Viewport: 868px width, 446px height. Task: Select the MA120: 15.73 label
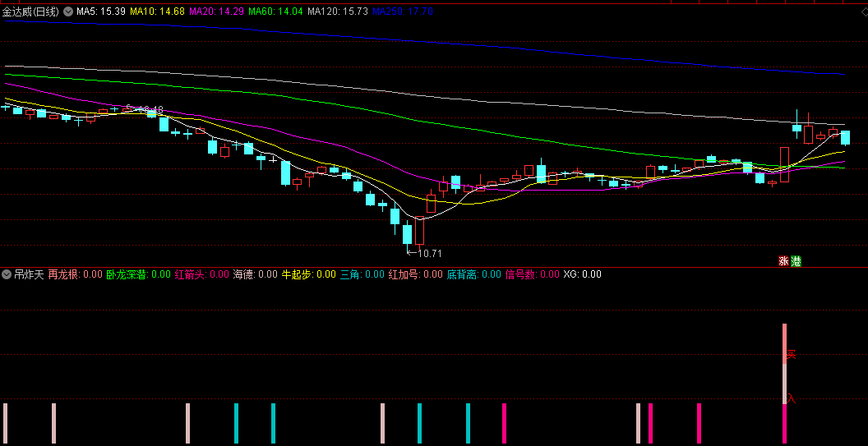coord(338,11)
